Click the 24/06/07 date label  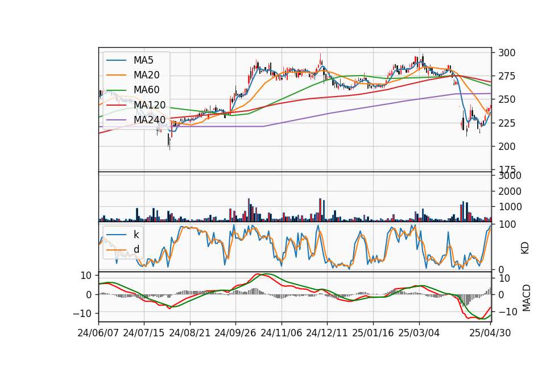(98, 333)
